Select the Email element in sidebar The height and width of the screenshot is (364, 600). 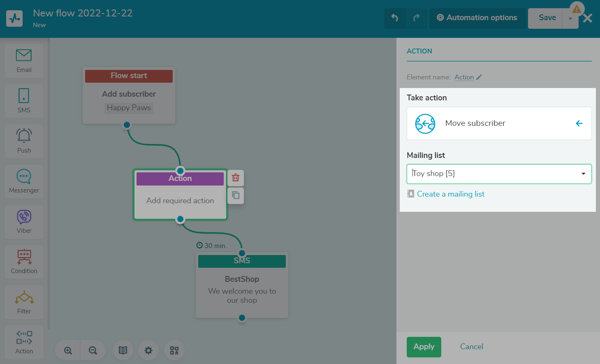point(24,60)
